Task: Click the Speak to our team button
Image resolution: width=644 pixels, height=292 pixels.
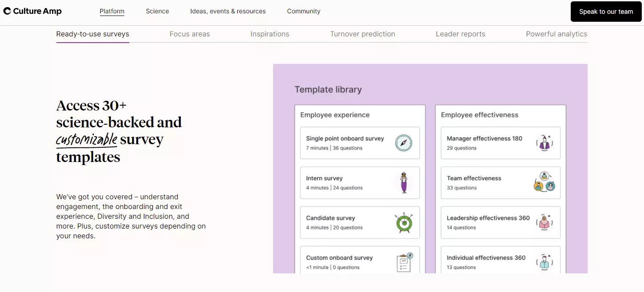Action: pos(606,12)
